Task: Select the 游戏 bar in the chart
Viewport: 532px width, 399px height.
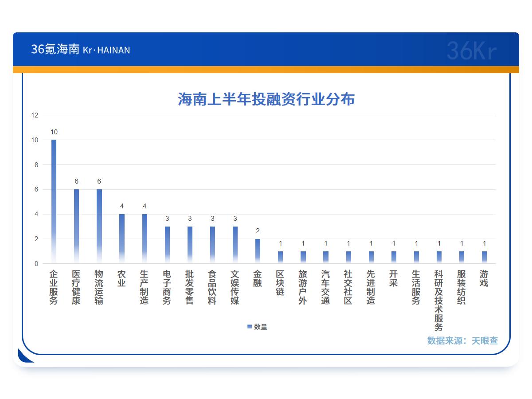Action: pos(484,258)
